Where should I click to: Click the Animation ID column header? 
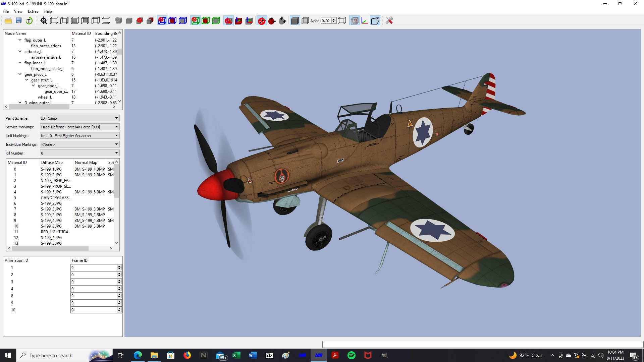click(37, 260)
